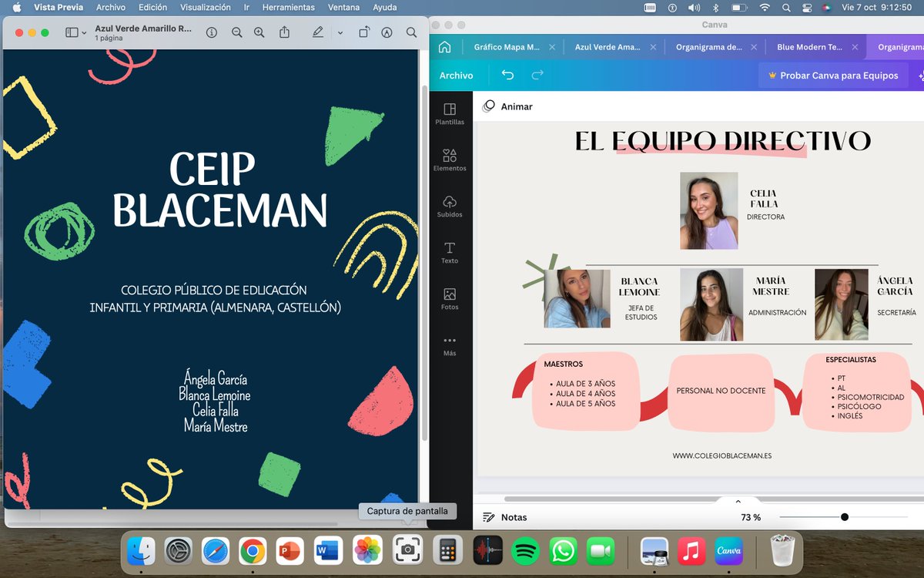Switch to the Organigrama de... Canva tab
The image size is (924, 578).
(708, 47)
